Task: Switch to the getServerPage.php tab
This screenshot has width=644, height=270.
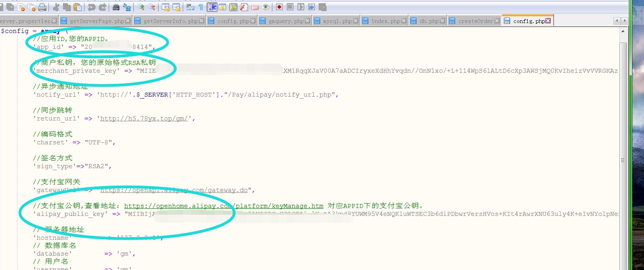Action: [97, 21]
